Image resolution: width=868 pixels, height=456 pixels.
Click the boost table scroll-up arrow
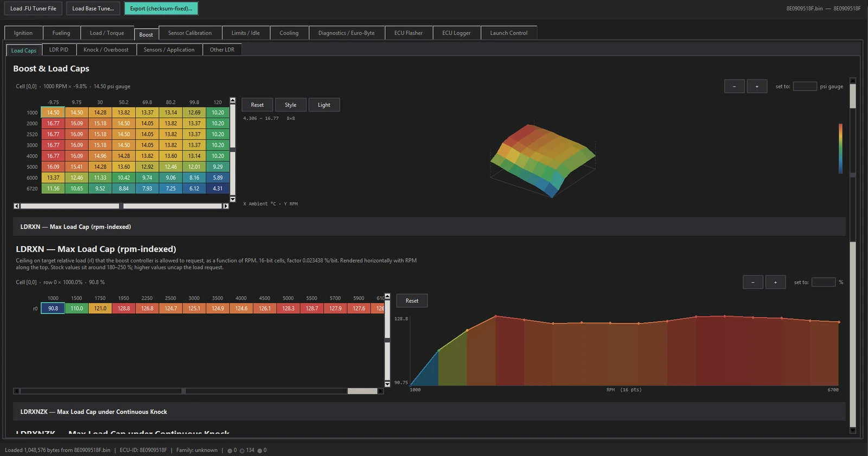point(233,100)
